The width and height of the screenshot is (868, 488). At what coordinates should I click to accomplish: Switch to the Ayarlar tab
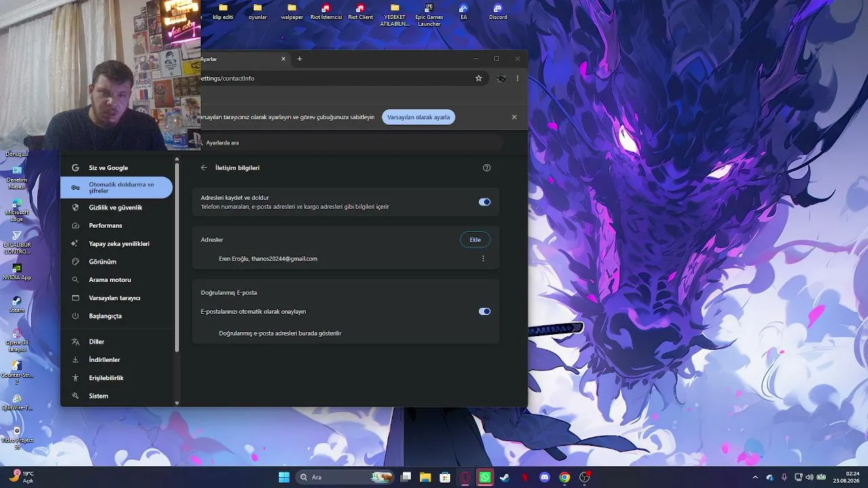click(239, 59)
